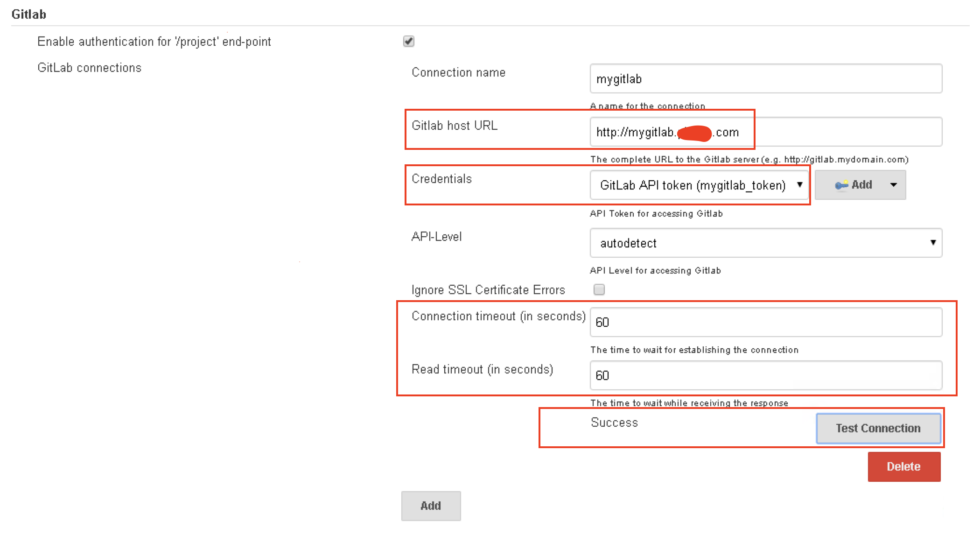
Task: Click the Gitlab section heading
Action: click(29, 14)
